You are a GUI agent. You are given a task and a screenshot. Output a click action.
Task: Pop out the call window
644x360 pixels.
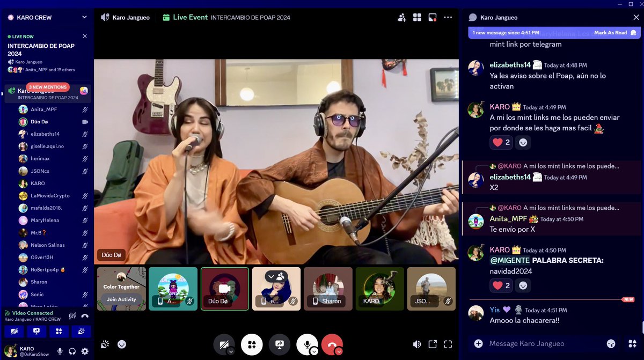(x=433, y=344)
